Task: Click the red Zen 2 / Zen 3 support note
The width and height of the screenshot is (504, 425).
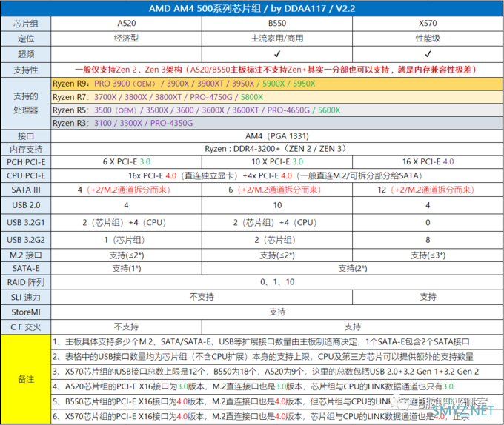Action: [277, 70]
